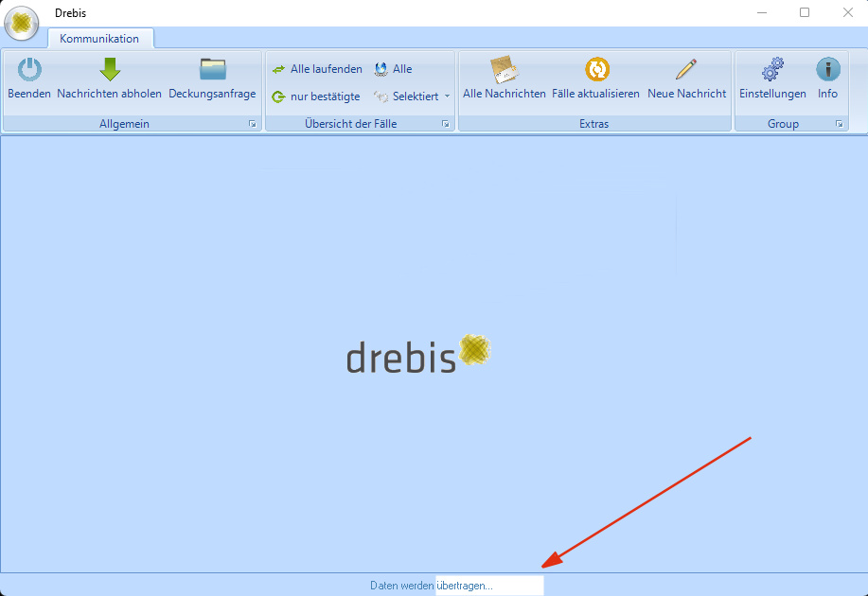Open Alle Nachrichten
868x596 pixels.
click(505, 79)
